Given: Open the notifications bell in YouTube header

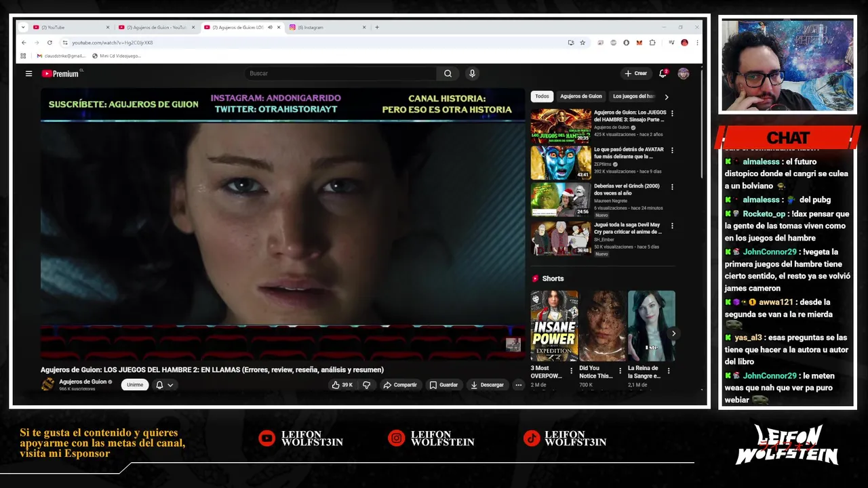Looking at the screenshot, I should pyautogui.click(x=663, y=73).
